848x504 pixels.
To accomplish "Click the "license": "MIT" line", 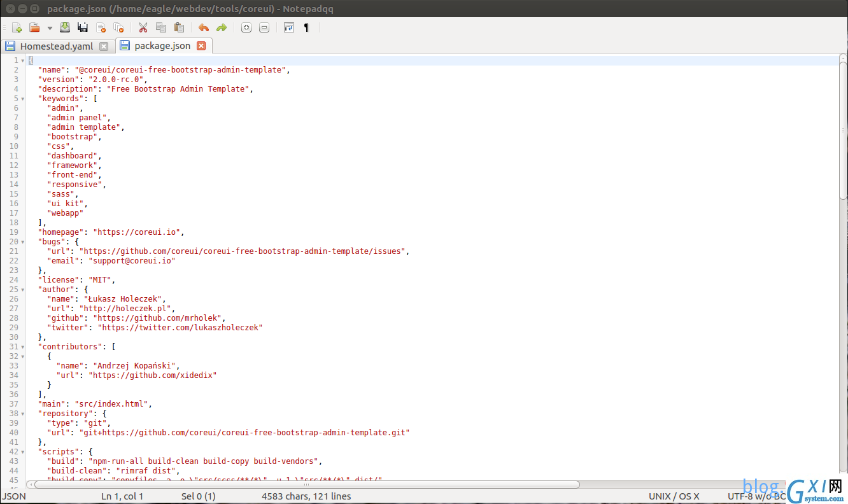I will 76,280.
